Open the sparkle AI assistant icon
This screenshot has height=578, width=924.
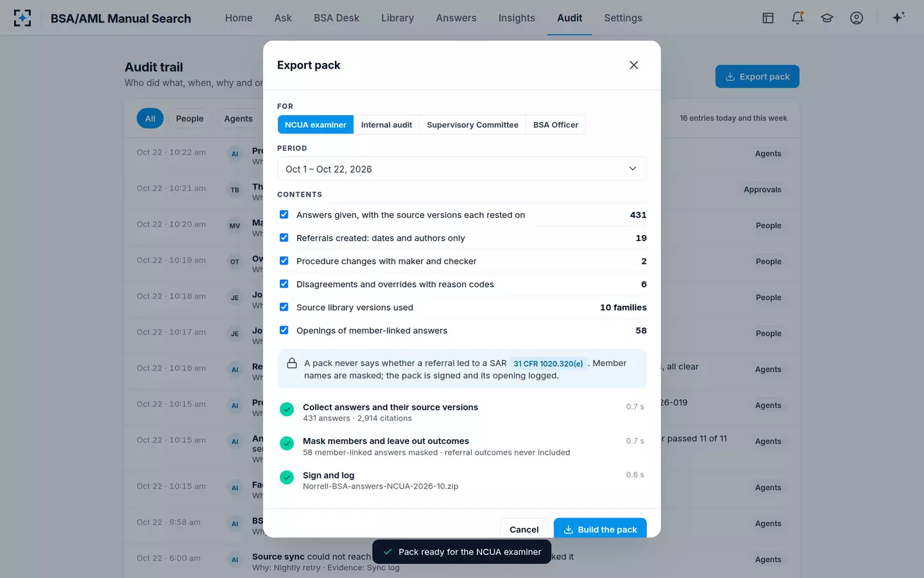click(898, 17)
